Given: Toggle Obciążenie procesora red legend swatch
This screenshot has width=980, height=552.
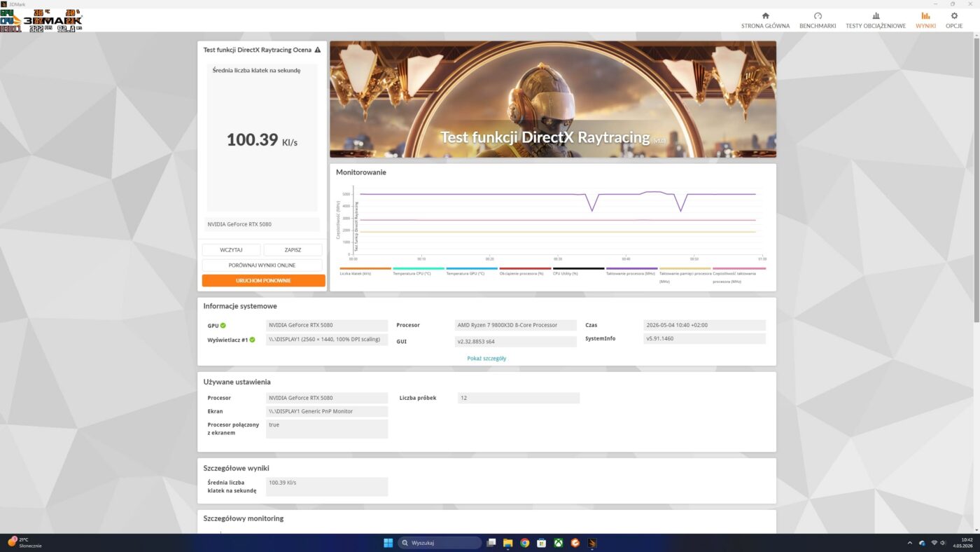Looking at the screenshot, I should (525, 268).
